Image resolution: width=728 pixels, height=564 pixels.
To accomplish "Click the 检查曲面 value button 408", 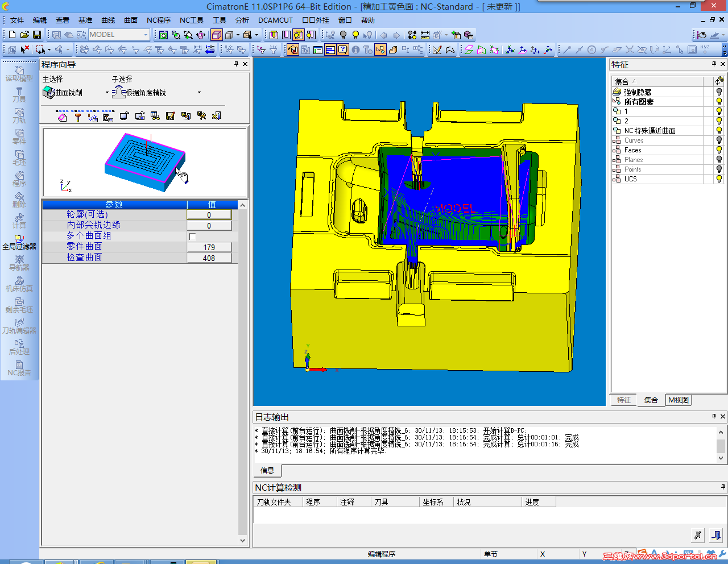I will coord(209,258).
